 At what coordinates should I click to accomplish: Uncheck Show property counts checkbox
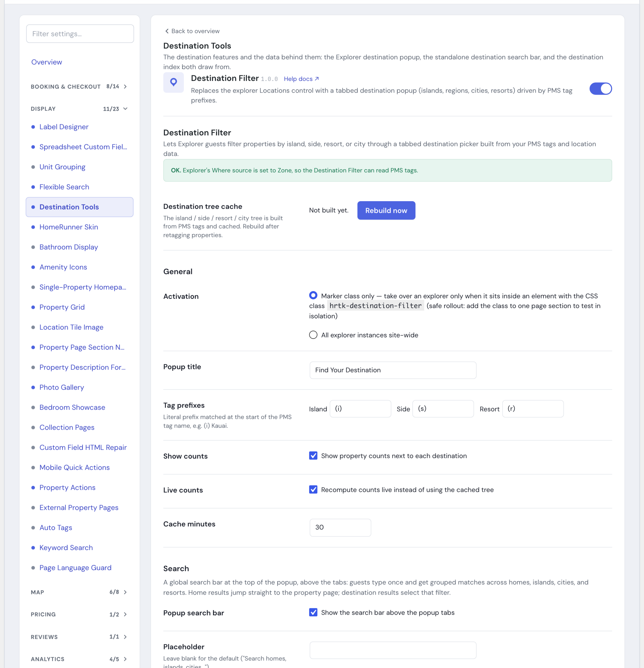click(313, 456)
